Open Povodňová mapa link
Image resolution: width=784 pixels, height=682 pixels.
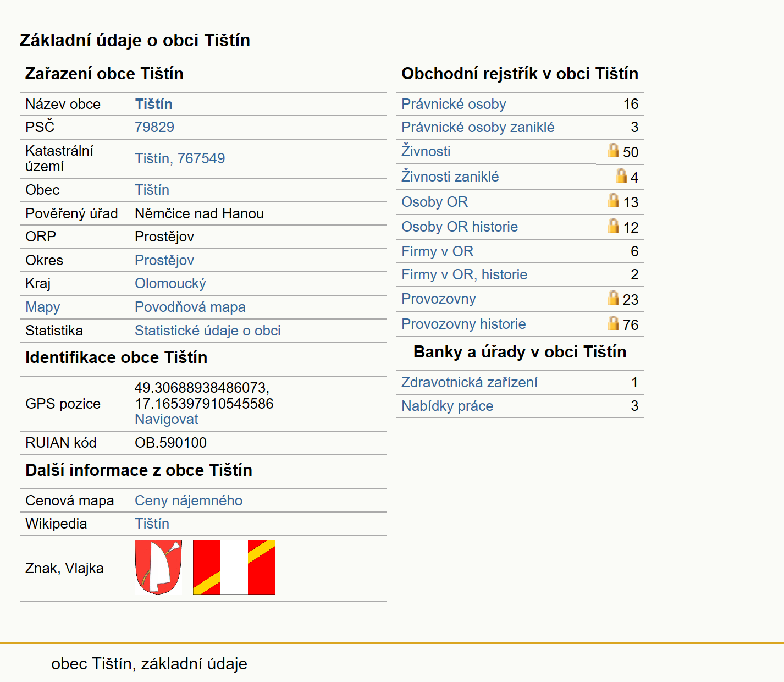(190, 307)
